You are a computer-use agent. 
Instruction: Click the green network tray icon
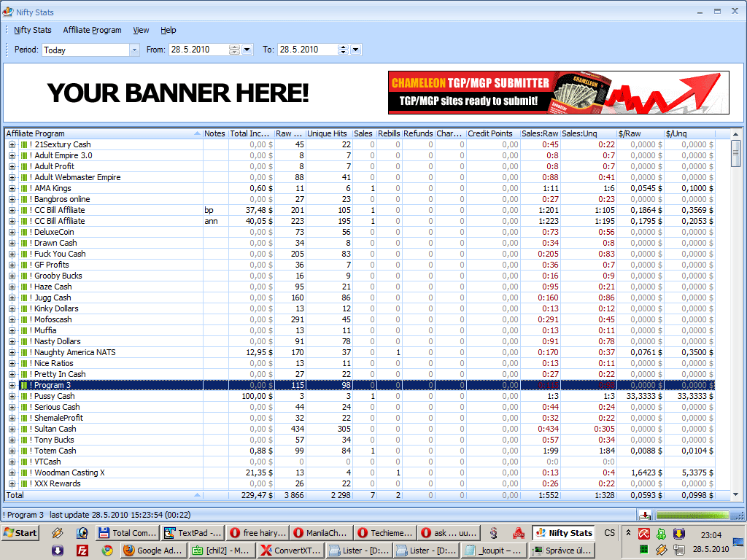(x=661, y=533)
